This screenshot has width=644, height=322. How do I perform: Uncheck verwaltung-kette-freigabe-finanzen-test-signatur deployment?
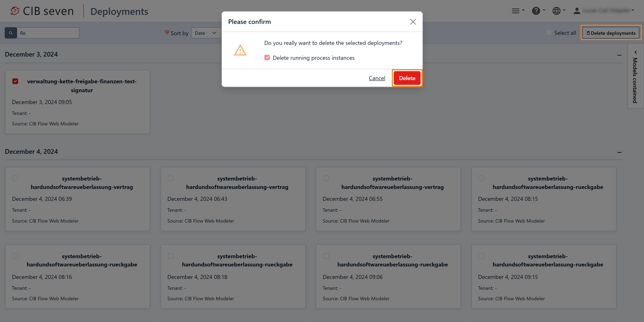coord(15,81)
